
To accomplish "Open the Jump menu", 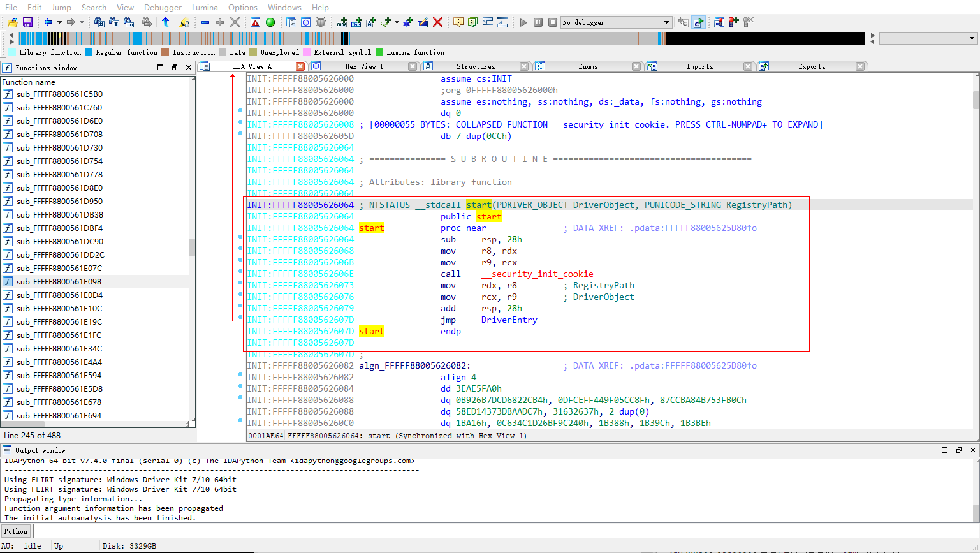I will (61, 7).
